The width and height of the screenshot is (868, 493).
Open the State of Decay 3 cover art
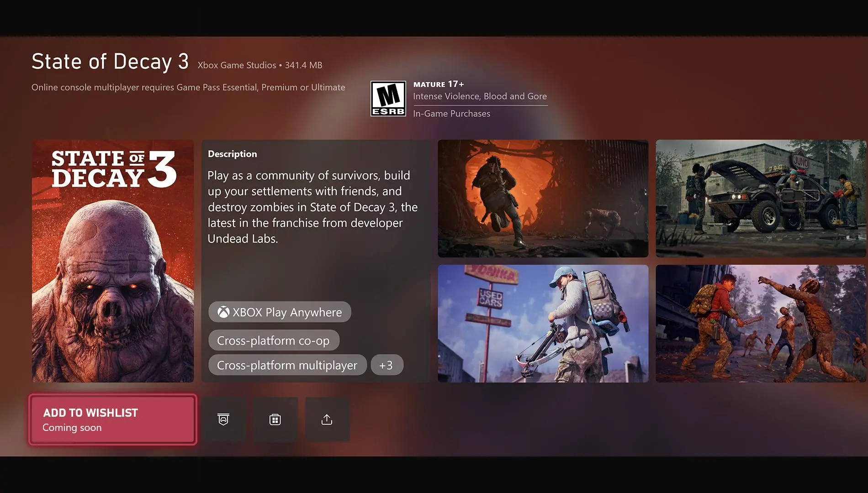pos(113,261)
